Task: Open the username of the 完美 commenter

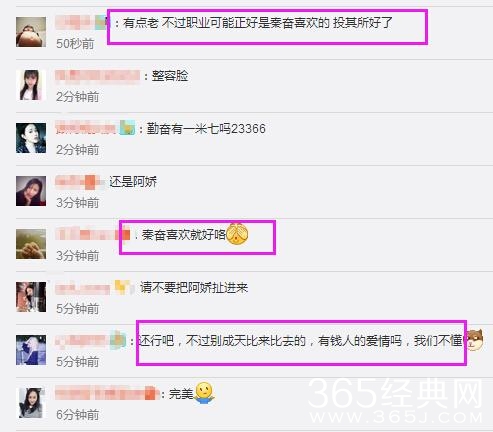Action: [107, 393]
